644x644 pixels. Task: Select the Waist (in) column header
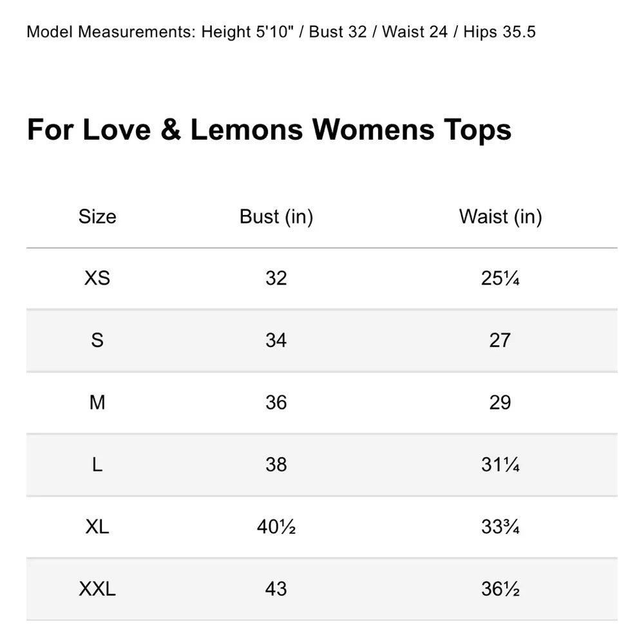tap(500, 216)
